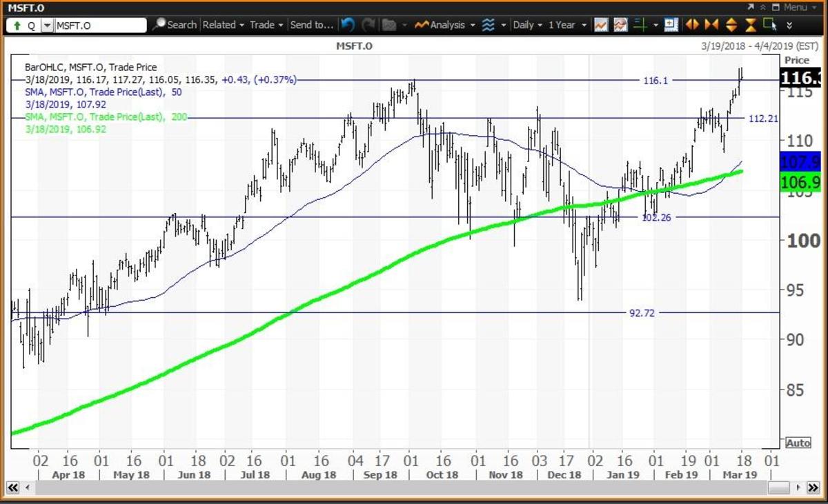The image size is (828, 504).
Task: Click the blue 107.9 price axis tag
Action: pyautogui.click(x=800, y=163)
